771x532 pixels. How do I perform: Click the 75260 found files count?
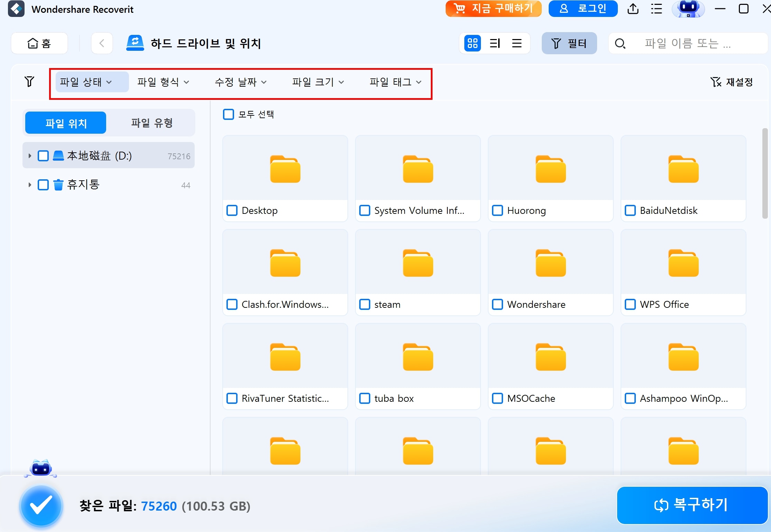159,506
